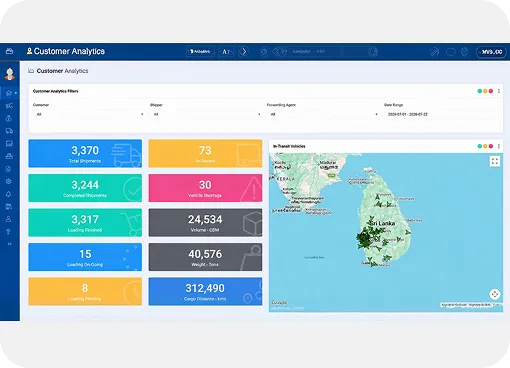This screenshot has height=368, width=510.
Task: Open the In-Transit 73 card
Action: coord(205,153)
